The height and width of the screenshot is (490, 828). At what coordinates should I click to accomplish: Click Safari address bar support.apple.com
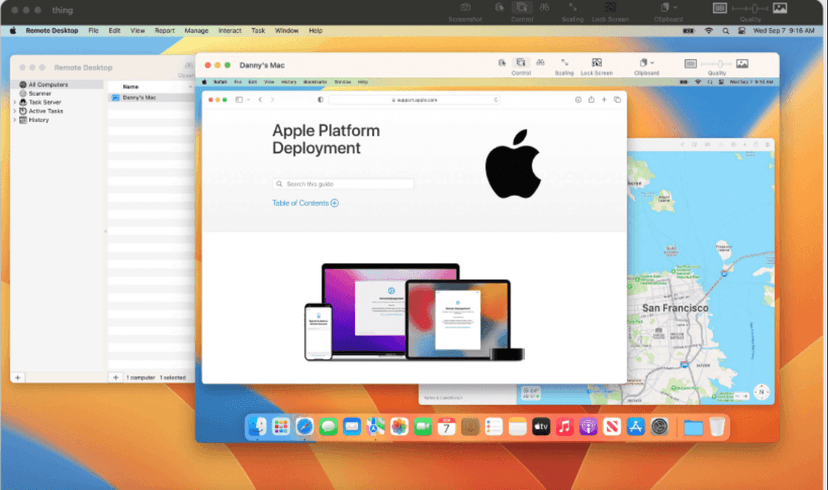click(x=414, y=100)
